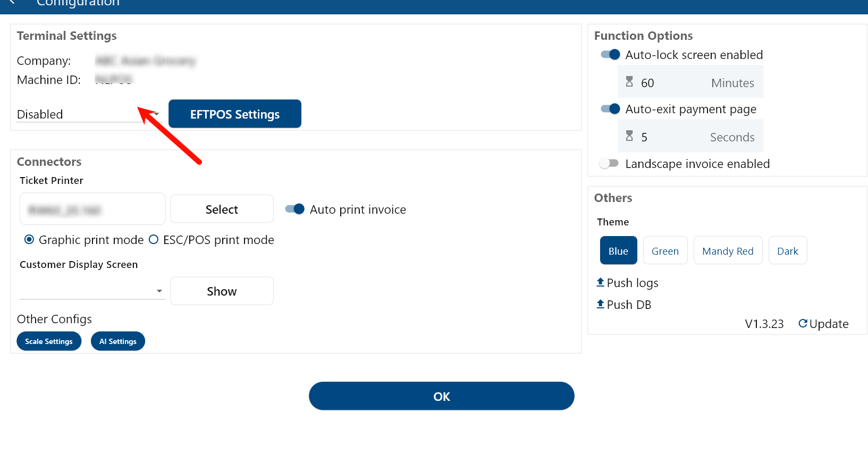
Task: Click the Push DB upload icon
Action: pos(600,304)
